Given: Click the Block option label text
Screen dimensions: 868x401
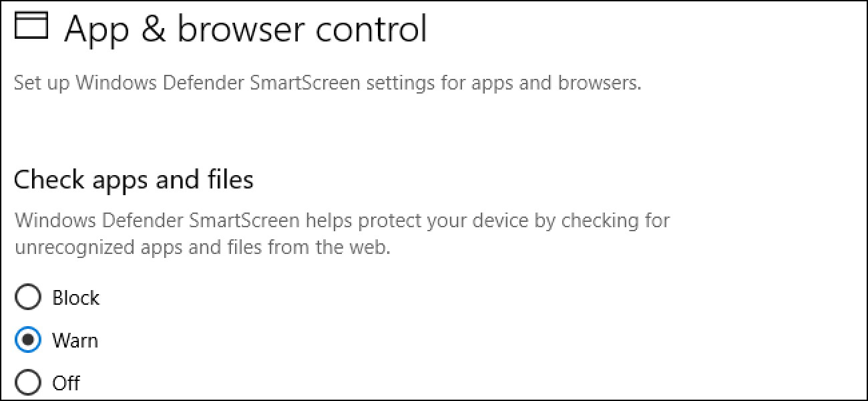Looking at the screenshot, I should tap(76, 297).
